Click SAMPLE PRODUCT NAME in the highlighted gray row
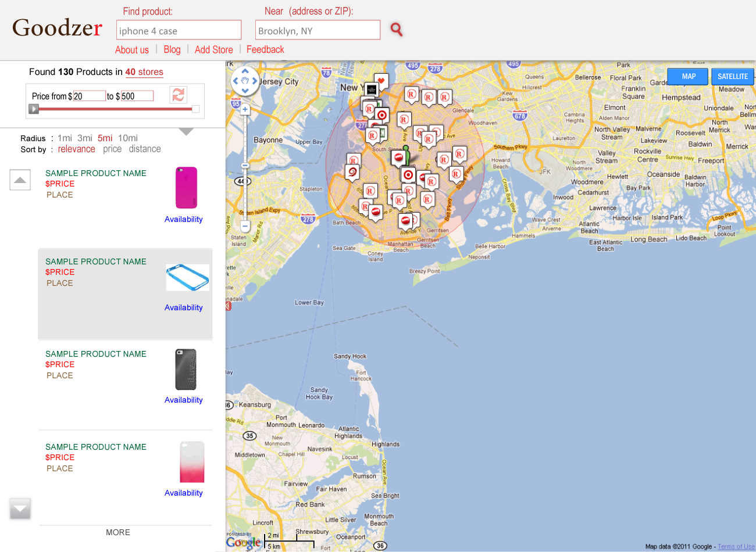 [x=96, y=261]
